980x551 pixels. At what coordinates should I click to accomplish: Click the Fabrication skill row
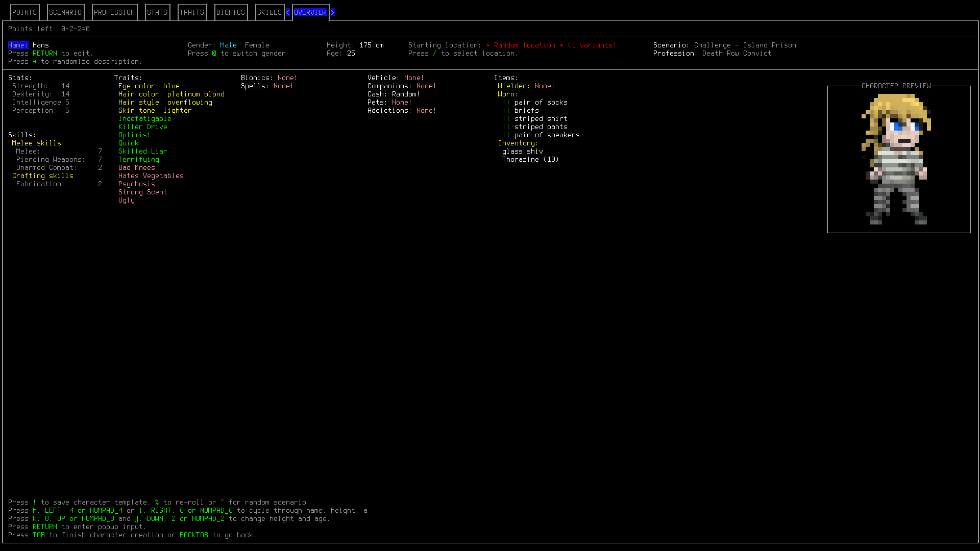point(59,184)
